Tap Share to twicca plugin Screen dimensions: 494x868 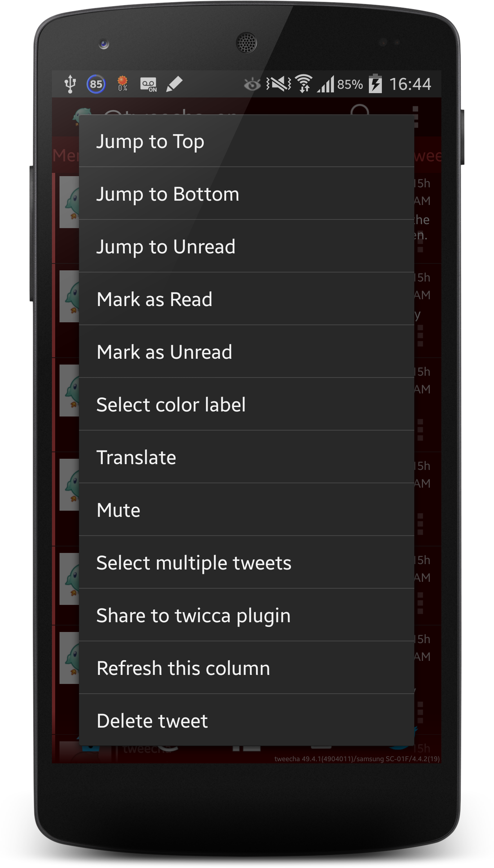click(x=246, y=615)
